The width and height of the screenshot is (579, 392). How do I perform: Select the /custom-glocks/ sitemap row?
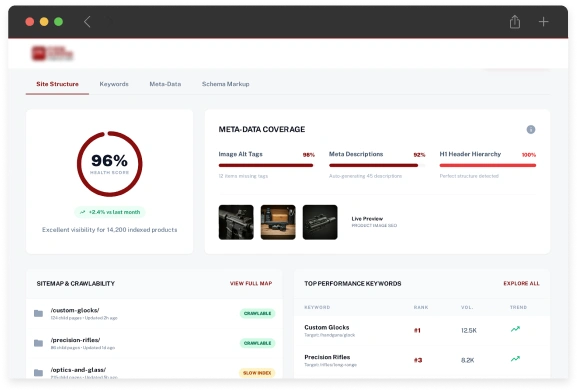point(154,313)
